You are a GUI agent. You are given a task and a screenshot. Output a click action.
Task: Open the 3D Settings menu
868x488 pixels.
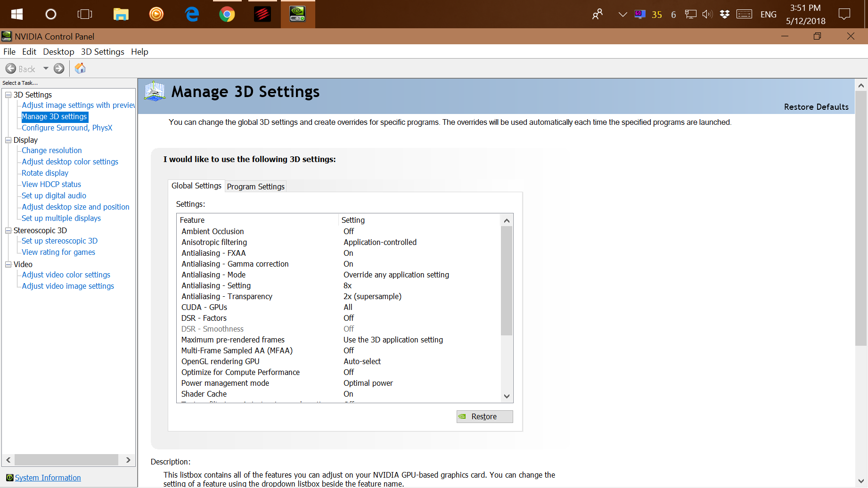[x=103, y=52]
